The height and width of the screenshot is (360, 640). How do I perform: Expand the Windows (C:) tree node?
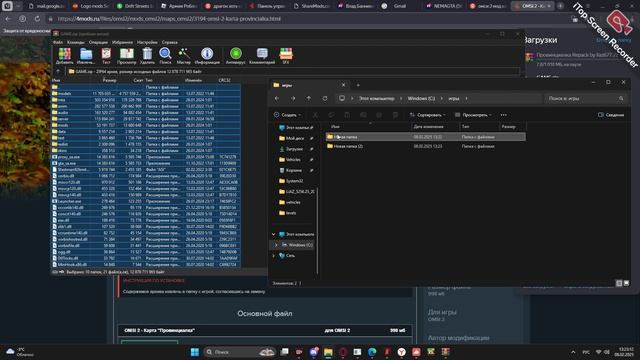click(x=276, y=245)
